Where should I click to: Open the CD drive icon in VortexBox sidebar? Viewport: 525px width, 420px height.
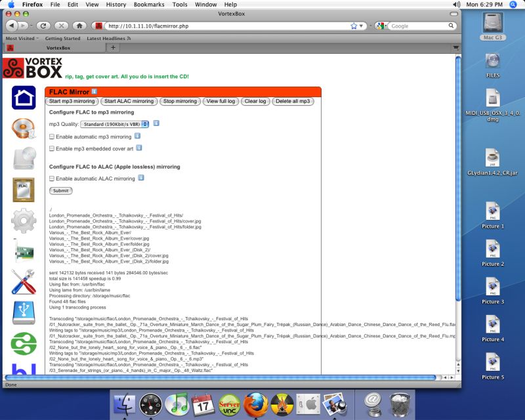click(x=24, y=158)
